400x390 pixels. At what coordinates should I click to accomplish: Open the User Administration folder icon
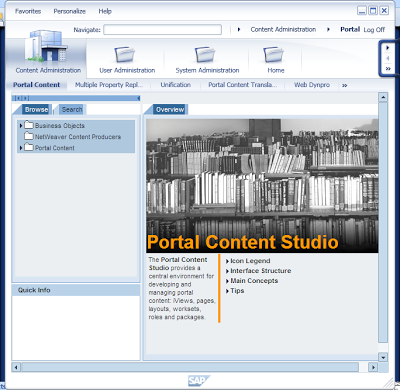click(125, 54)
